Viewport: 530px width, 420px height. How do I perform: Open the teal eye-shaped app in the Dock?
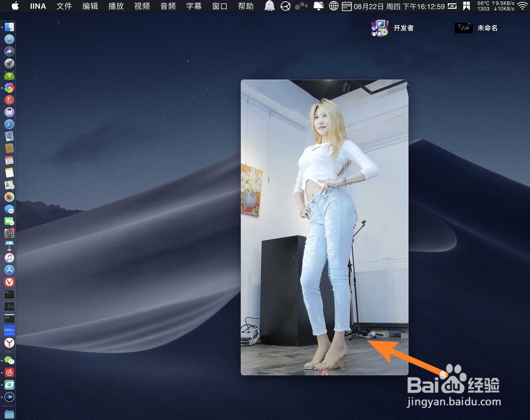[x=9, y=385]
